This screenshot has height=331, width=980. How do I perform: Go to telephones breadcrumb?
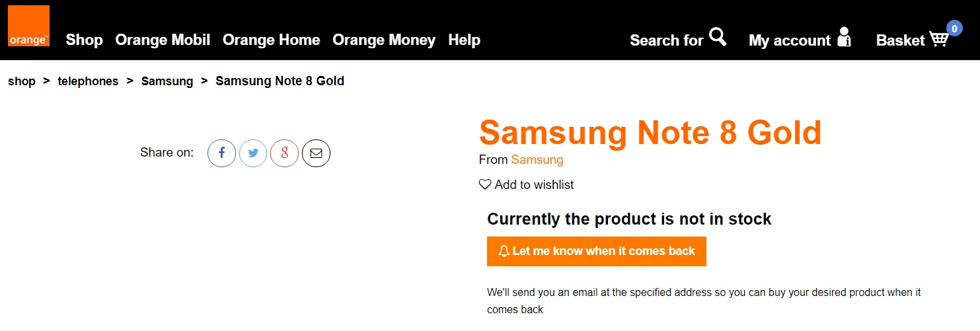pyautogui.click(x=88, y=81)
